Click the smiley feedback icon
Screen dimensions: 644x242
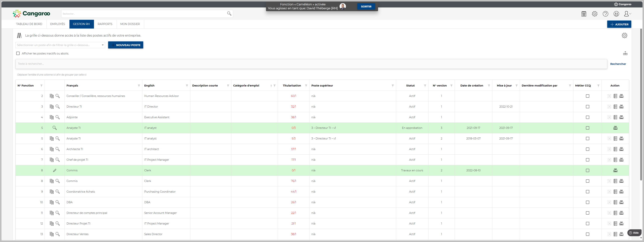pyautogui.click(x=616, y=14)
